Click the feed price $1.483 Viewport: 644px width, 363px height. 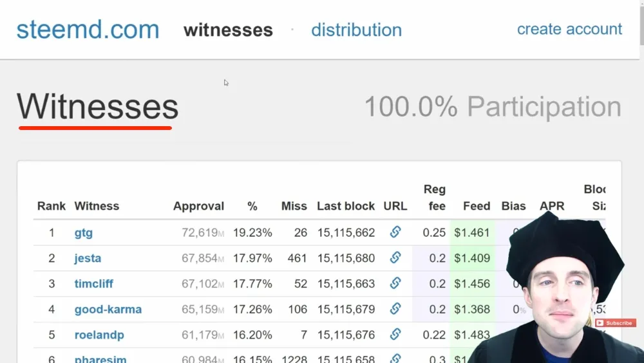472,335
